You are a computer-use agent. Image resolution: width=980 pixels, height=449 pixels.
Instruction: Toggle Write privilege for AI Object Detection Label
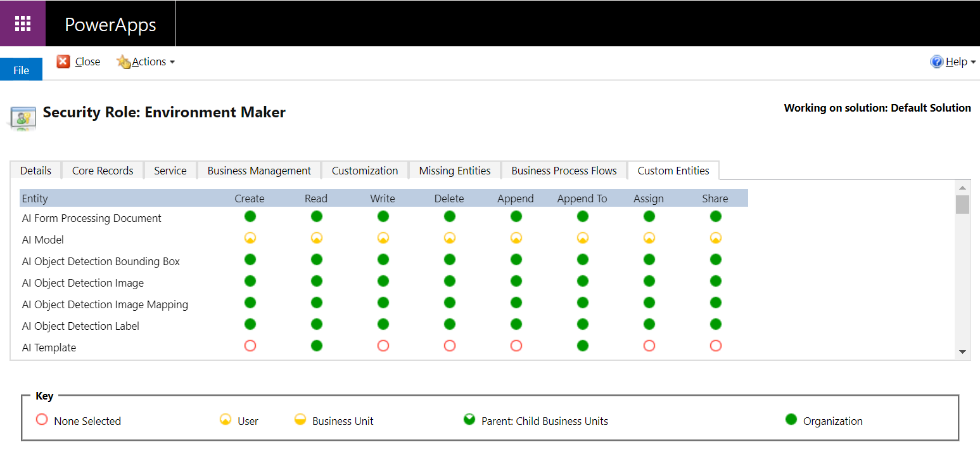pos(383,324)
